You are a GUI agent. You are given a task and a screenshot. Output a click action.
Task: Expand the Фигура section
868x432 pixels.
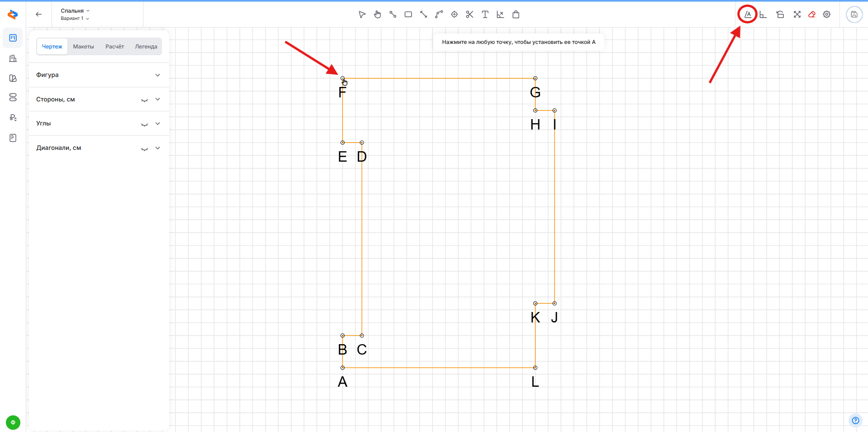[157, 75]
